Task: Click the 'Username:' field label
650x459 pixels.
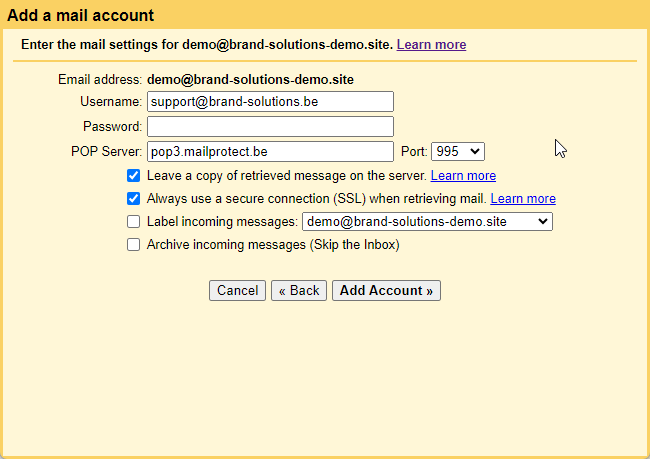Action: [x=110, y=102]
